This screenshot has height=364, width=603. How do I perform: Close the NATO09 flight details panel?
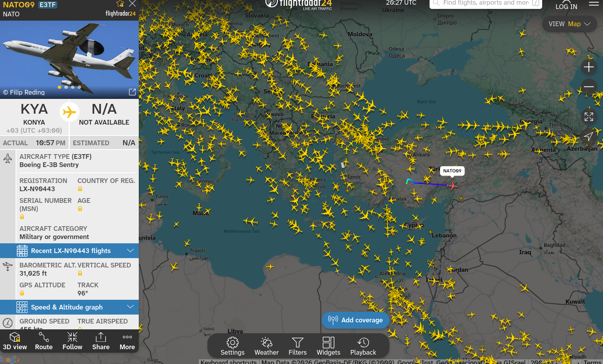pos(133,4)
